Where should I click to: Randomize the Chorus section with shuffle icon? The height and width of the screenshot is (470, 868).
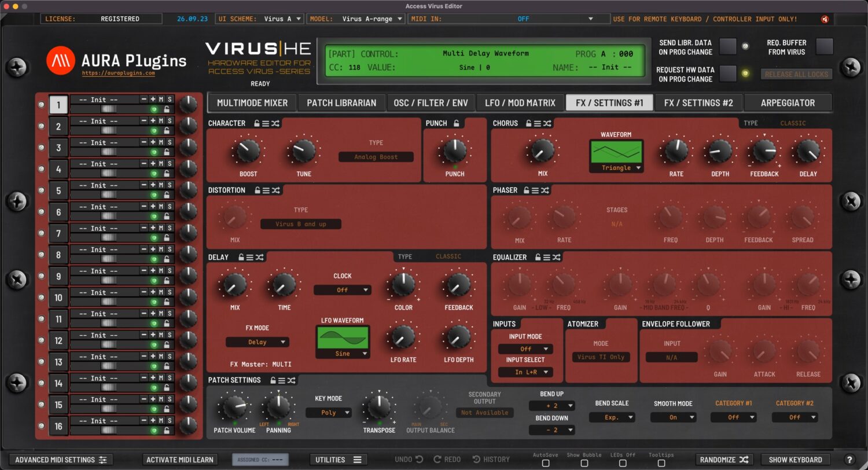547,123
